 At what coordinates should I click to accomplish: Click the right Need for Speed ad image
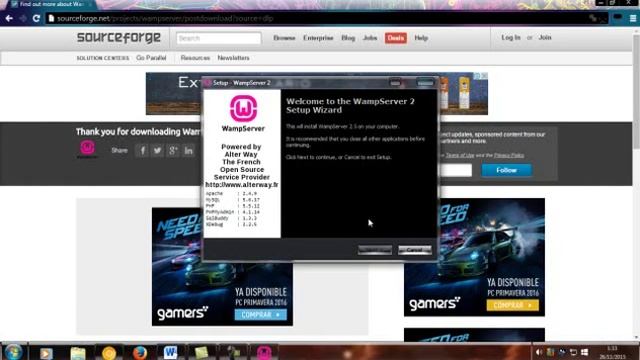point(474,257)
